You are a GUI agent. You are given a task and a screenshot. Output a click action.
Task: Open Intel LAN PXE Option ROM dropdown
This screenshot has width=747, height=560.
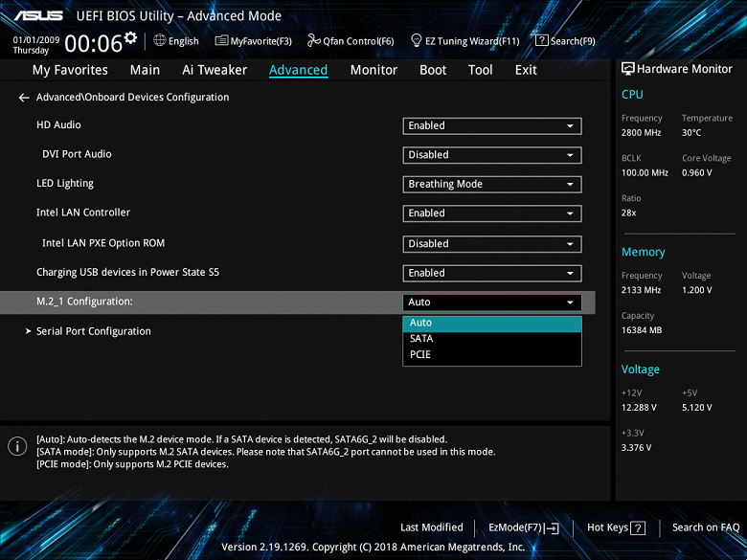492,244
